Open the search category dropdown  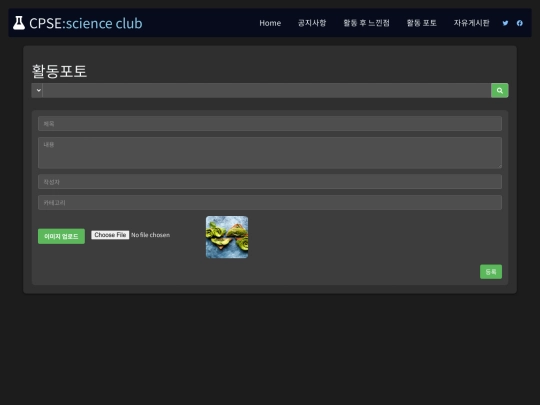coord(37,90)
